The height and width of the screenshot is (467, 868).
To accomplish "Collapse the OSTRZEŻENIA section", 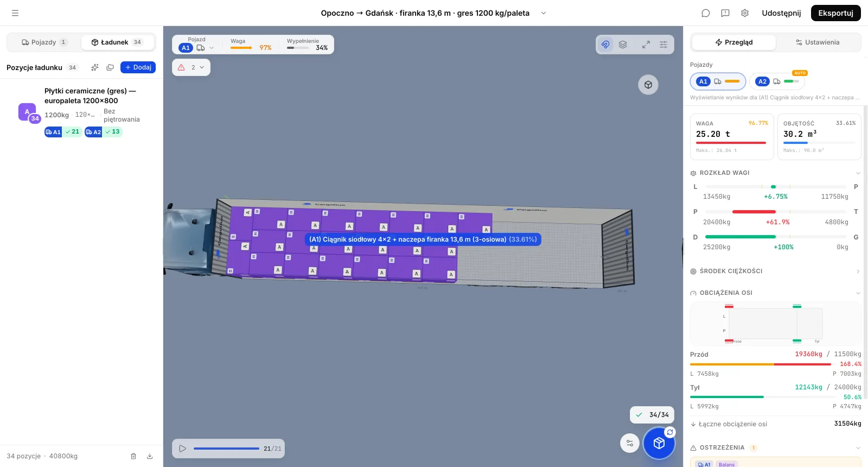I will pos(775,447).
